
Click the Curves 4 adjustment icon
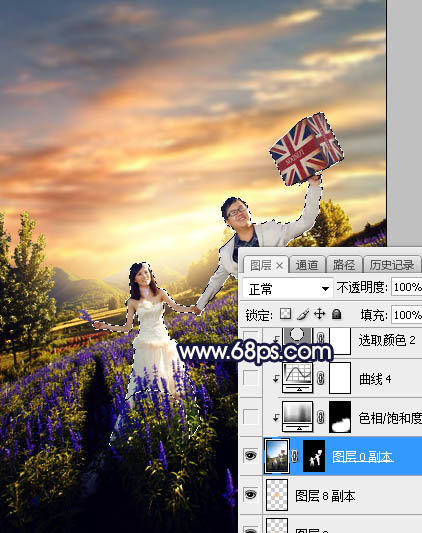coord(298,378)
